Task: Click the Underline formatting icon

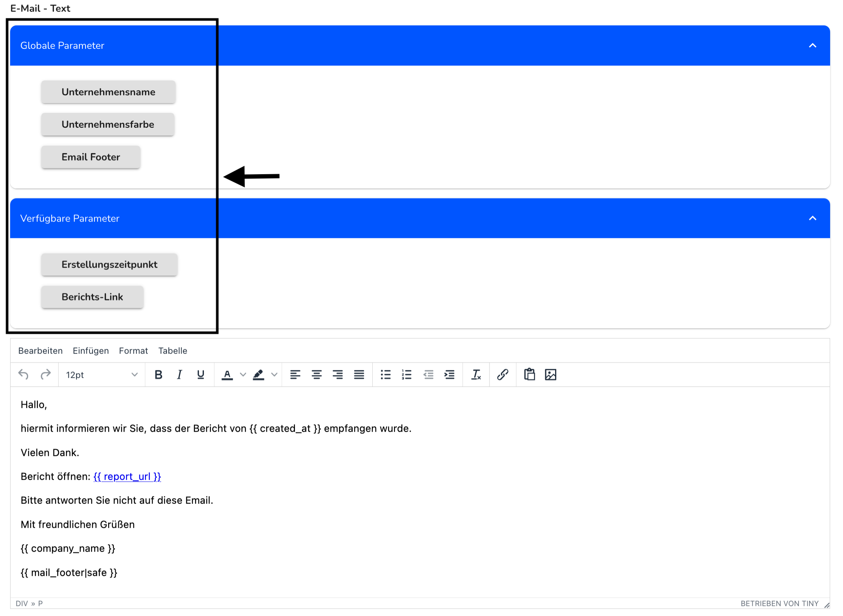Action: [202, 375]
